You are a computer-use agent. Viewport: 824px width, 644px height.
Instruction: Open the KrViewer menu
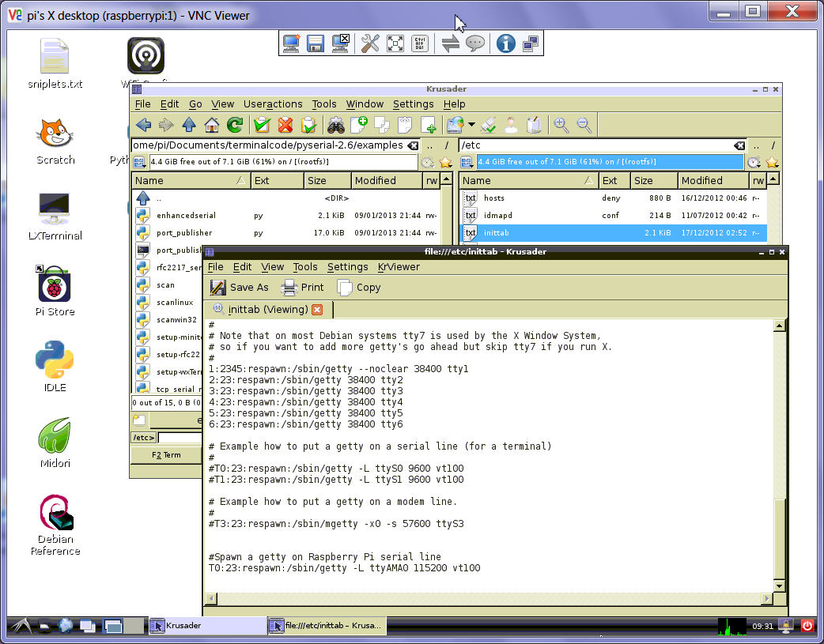click(x=399, y=267)
